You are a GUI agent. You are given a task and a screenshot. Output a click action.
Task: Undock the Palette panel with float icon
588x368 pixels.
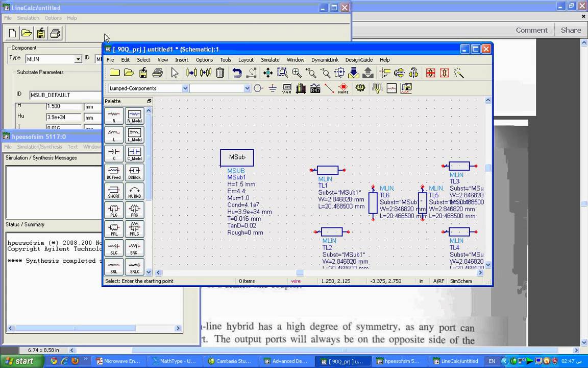pos(149,101)
